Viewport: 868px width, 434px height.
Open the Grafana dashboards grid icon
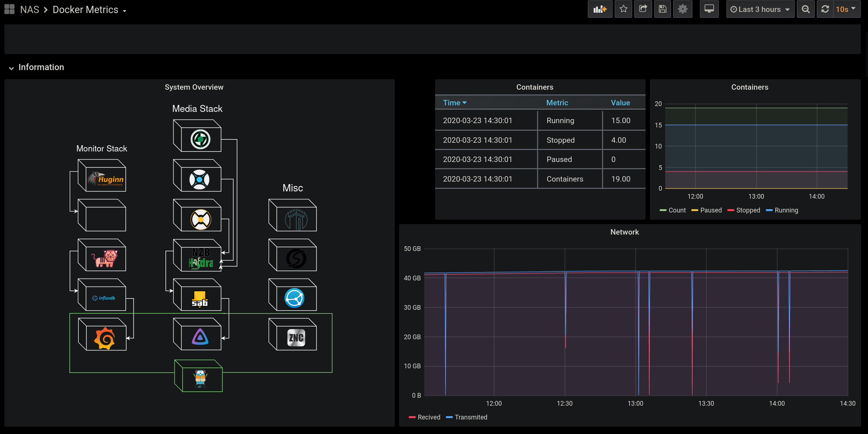pyautogui.click(x=9, y=9)
